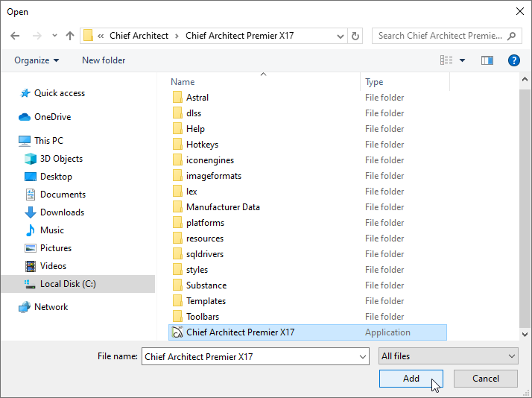Select the Manufacturer Data folder

[308, 207]
